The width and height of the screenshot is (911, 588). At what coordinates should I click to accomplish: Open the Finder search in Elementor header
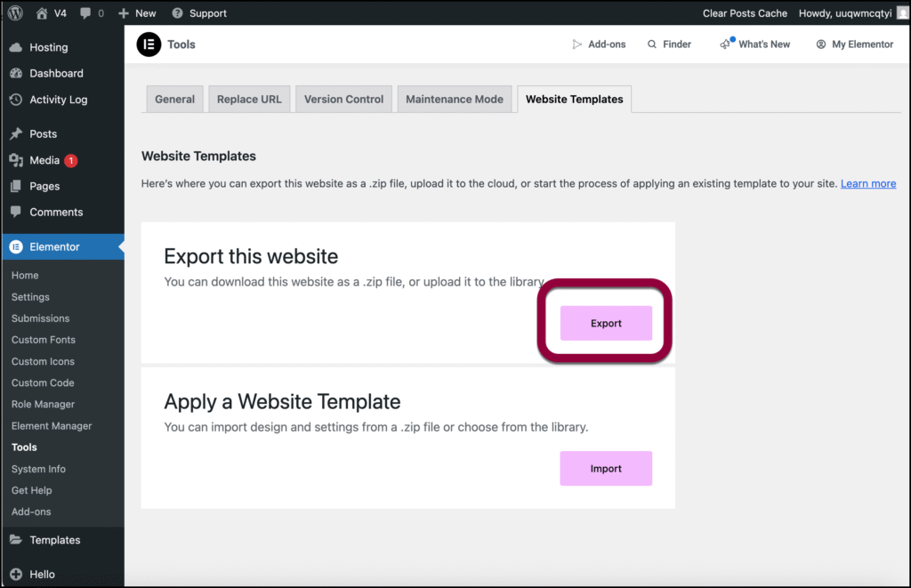[669, 44]
